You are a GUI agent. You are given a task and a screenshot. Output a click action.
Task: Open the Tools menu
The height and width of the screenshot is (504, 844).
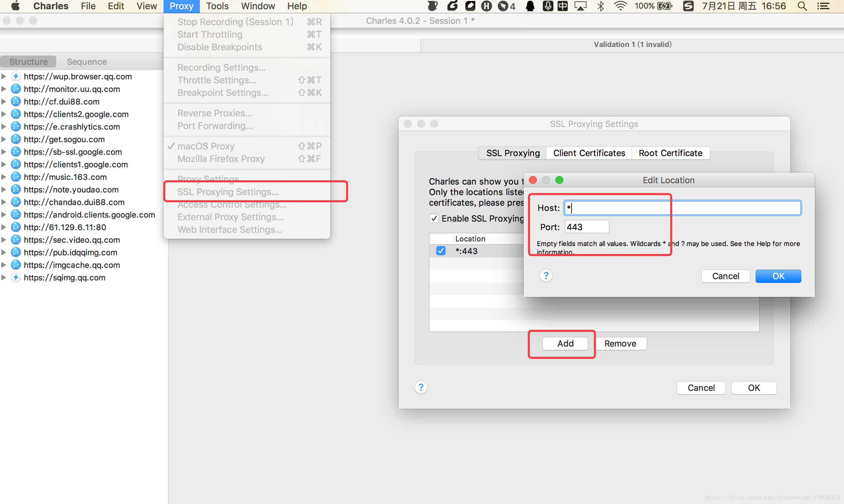click(x=217, y=6)
